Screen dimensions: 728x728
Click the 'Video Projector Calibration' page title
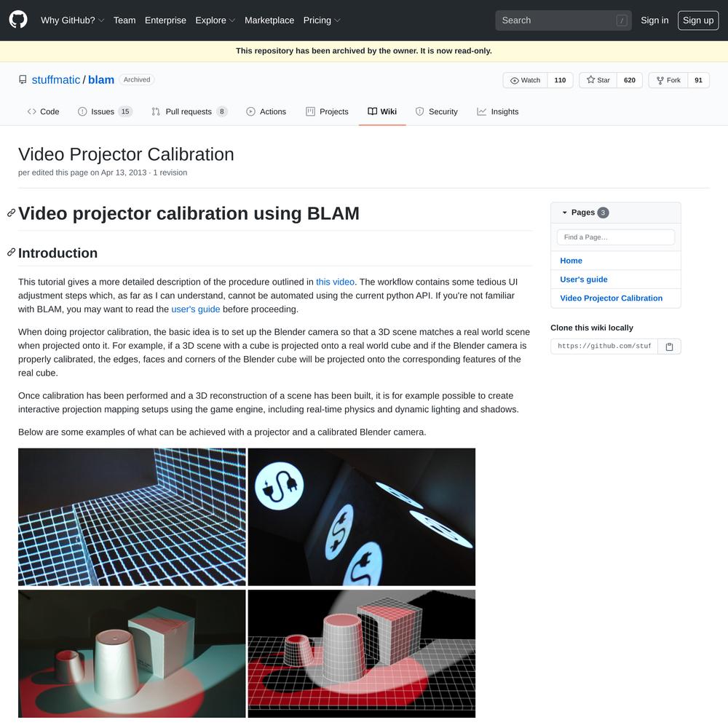pos(126,154)
